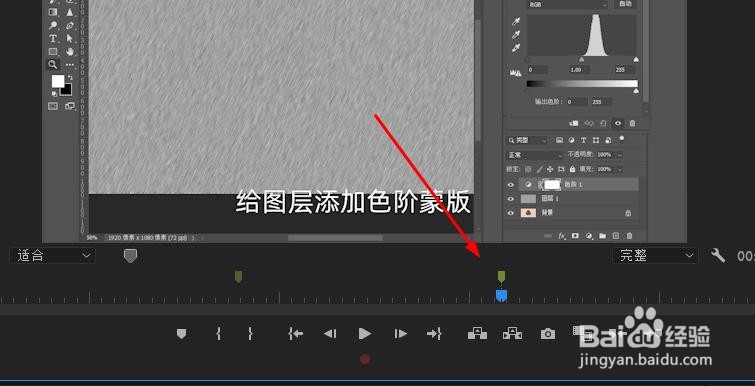
Task: Choose the black point eyedropper in Levels
Action: 516,22
